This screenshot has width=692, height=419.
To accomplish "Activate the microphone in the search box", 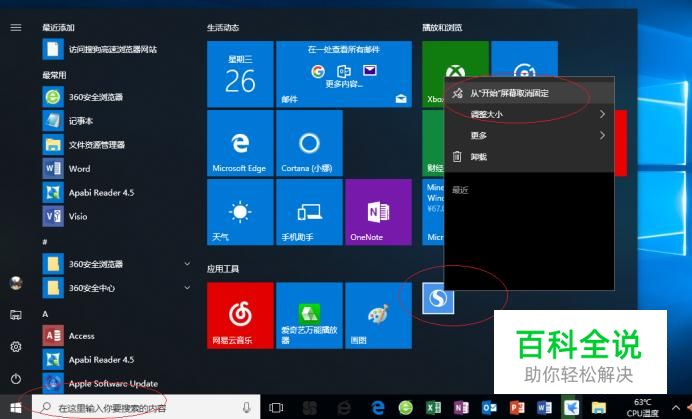I will point(247,407).
